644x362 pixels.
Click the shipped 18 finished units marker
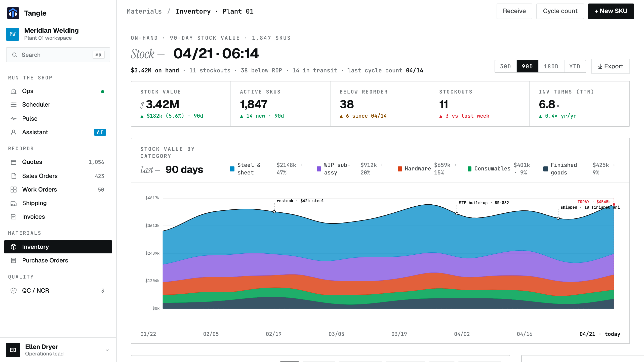pos(558,218)
